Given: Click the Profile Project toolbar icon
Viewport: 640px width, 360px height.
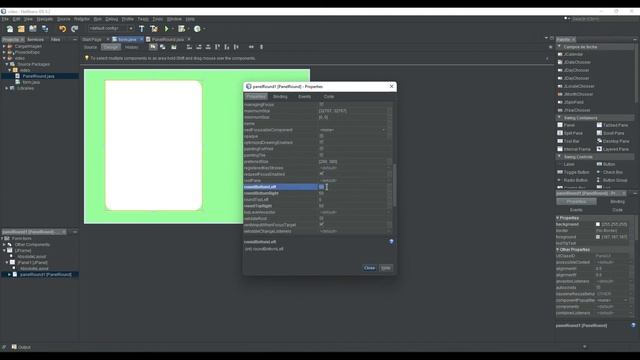Looking at the screenshot, I should [198, 29].
